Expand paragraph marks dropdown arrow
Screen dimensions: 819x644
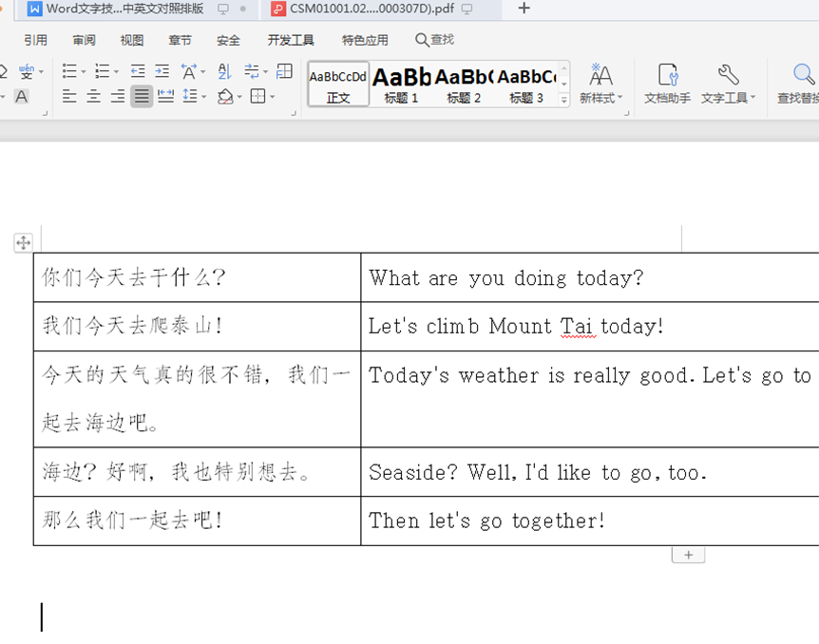[265, 71]
